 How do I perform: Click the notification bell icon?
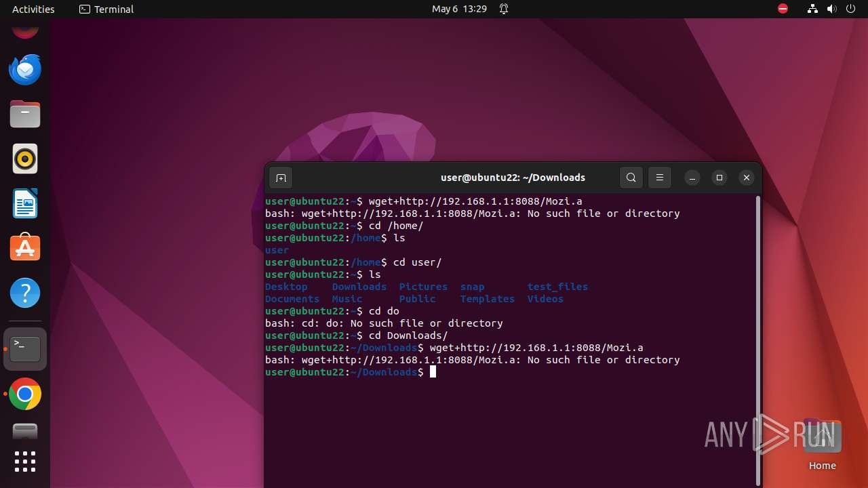click(x=504, y=9)
